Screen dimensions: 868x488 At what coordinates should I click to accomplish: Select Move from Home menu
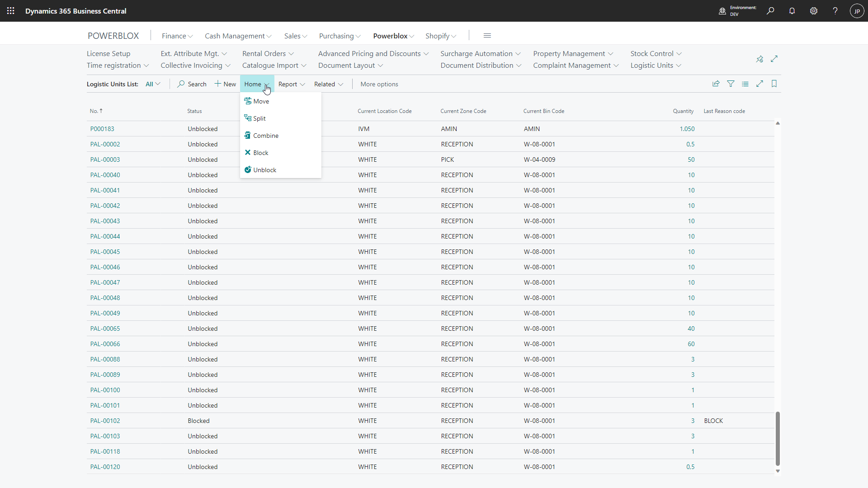pos(280,101)
